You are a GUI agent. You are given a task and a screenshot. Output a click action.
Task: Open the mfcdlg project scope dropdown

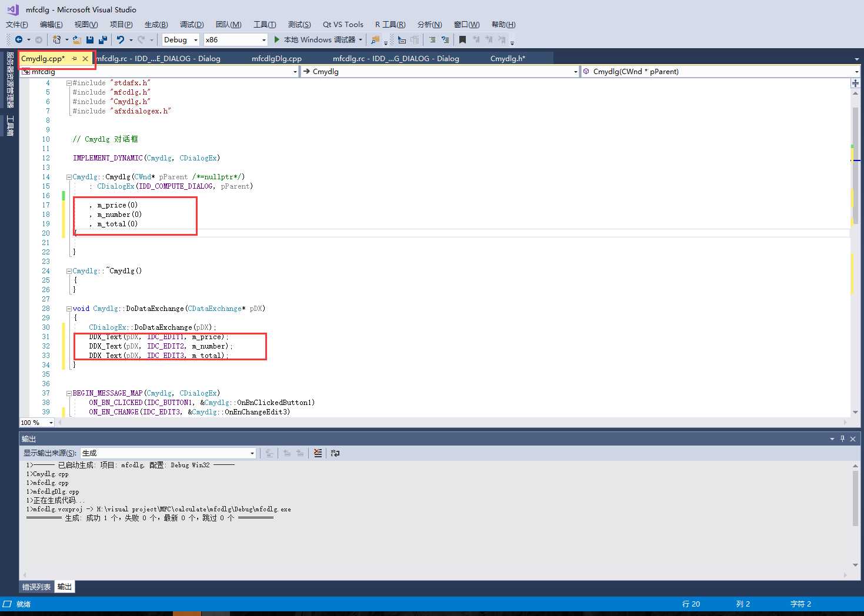[x=160, y=72]
